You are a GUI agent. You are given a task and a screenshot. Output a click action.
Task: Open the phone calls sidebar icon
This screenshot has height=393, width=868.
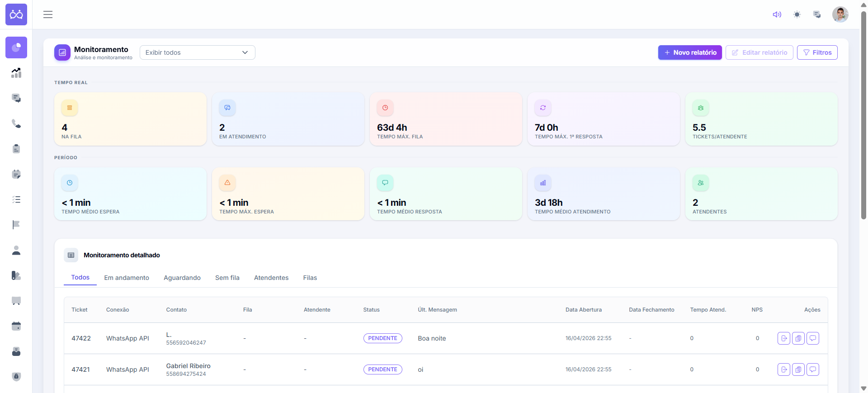coord(16,123)
